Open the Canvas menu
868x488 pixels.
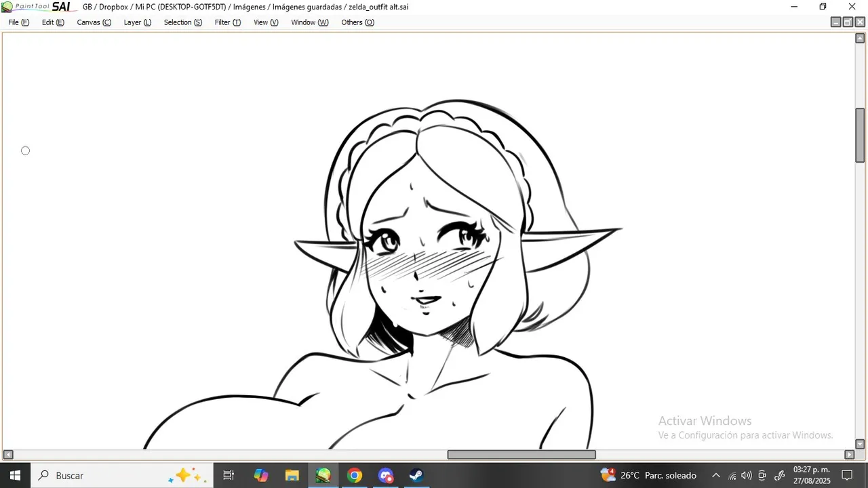(x=94, y=22)
